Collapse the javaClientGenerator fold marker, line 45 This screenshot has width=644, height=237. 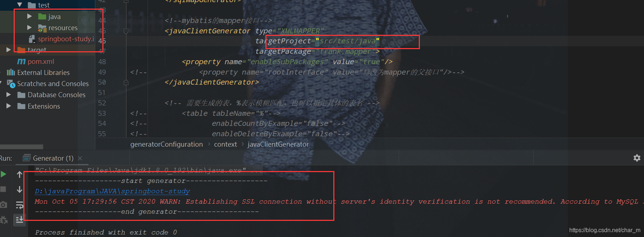126,31
